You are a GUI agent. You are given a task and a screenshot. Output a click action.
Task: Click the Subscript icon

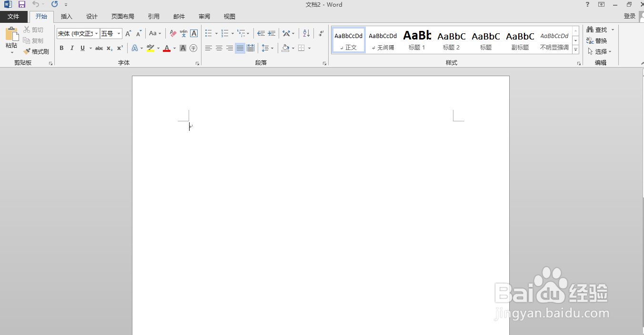click(110, 48)
